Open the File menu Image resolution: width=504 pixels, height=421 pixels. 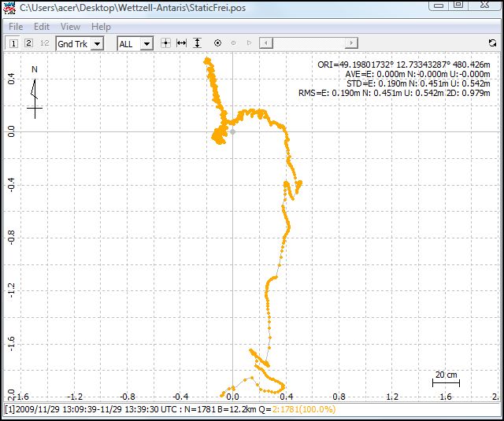(16, 27)
